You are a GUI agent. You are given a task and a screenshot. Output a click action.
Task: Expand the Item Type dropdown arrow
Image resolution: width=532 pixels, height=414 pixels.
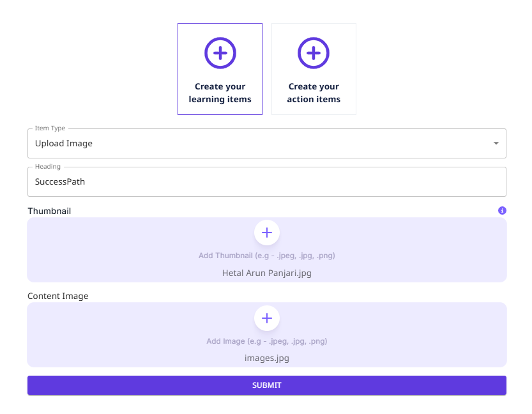coord(496,144)
